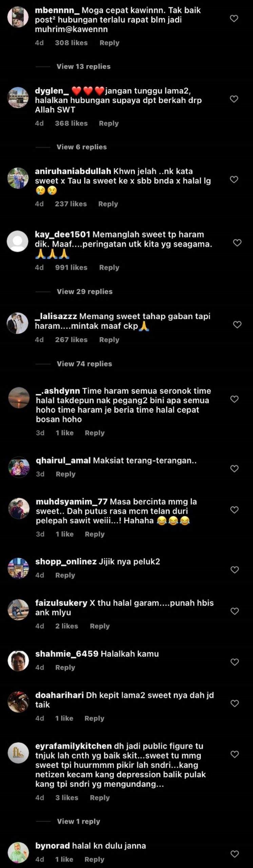Toggle like on faizulsukery's comment
253x868 pixels.
pyautogui.click(x=235, y=611)
